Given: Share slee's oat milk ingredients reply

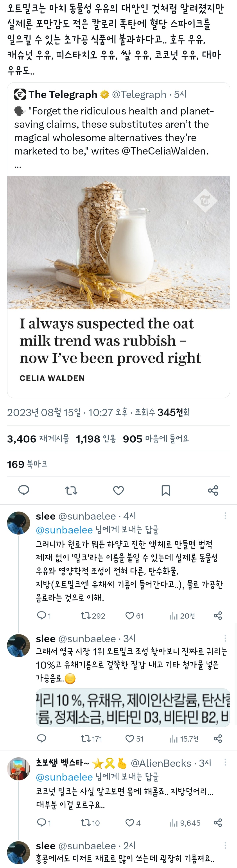Looking at the screenshot, I should point(218,739).
